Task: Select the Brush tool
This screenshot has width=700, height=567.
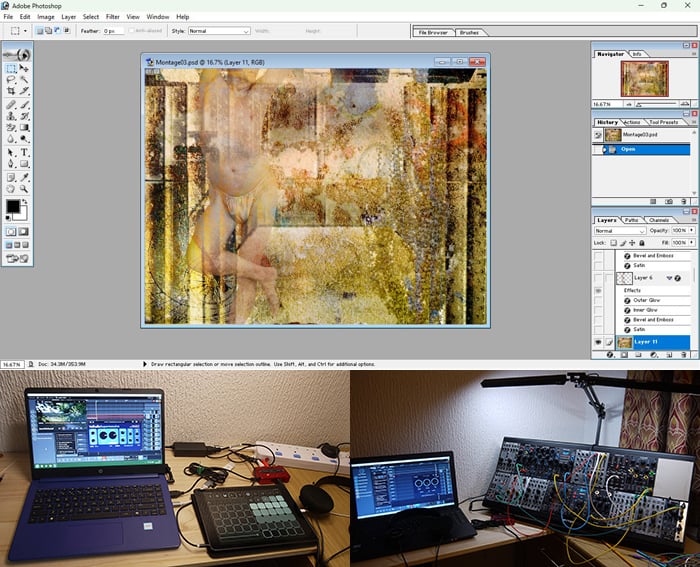Action: tap(24, 105)
